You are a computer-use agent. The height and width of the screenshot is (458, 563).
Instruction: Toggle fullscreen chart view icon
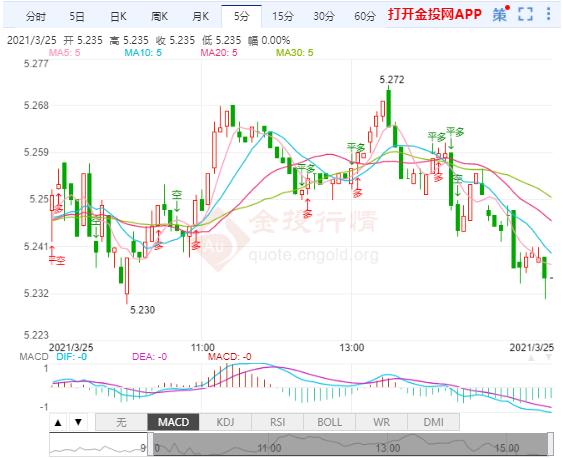pyautogui.click(x=525, y=14)
